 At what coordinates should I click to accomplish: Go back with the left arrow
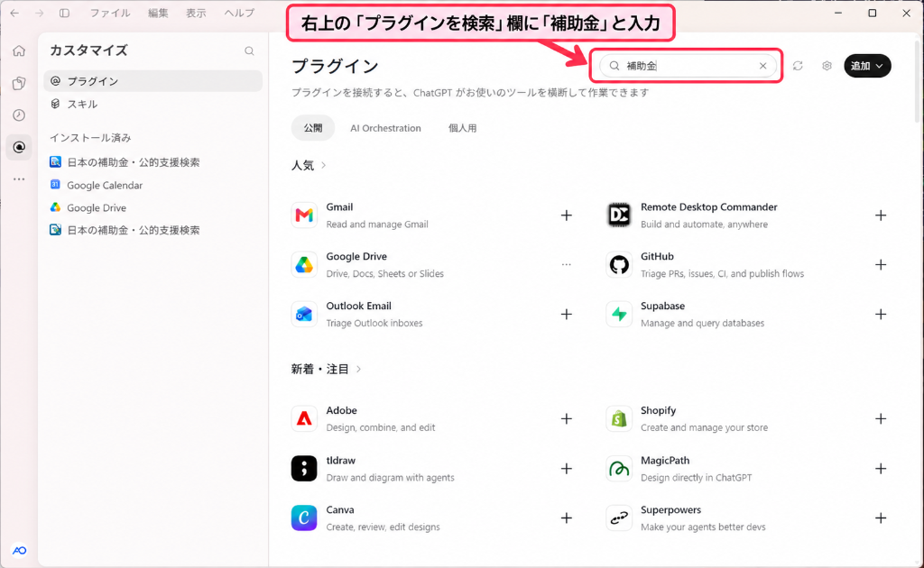[x=14, y=13]
